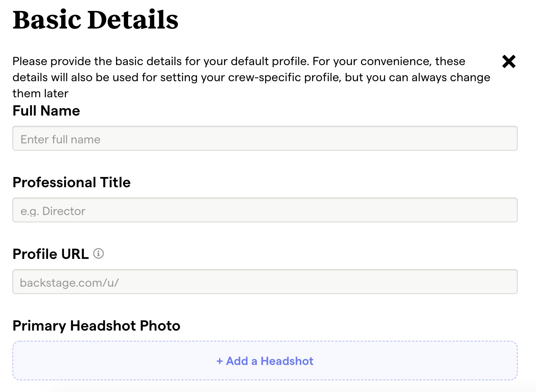
Task: Focus the Full Name input field
Action: [x=265, y=139]
